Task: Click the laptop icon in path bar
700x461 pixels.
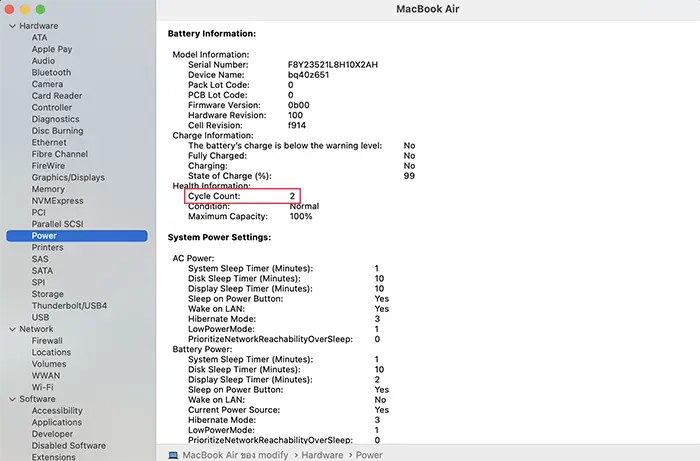Action: tap(173, 455)
